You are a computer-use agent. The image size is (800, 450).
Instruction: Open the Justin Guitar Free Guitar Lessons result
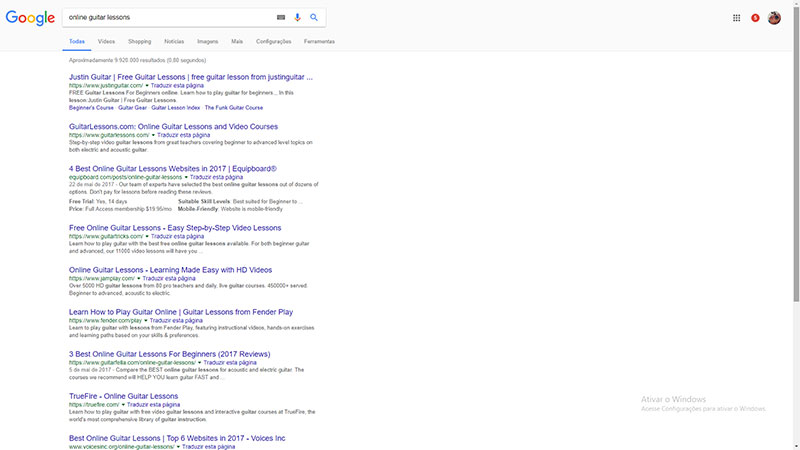tap(191, 77)
